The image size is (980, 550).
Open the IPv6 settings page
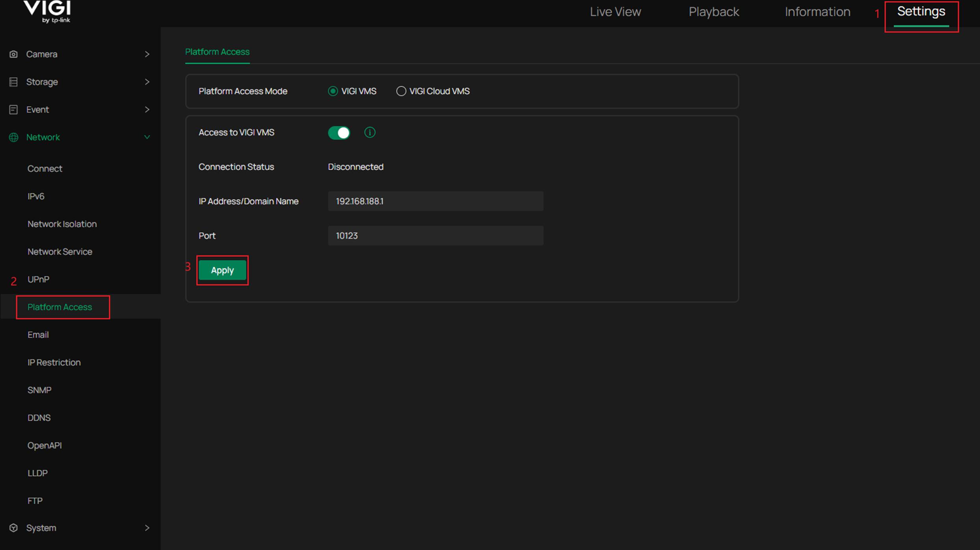click(36, 196)
